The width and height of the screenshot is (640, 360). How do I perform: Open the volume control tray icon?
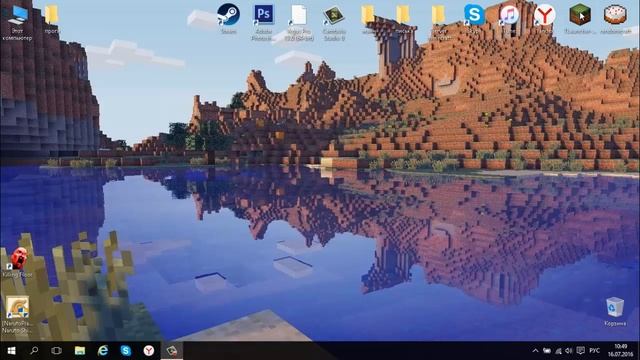(569, 351)
